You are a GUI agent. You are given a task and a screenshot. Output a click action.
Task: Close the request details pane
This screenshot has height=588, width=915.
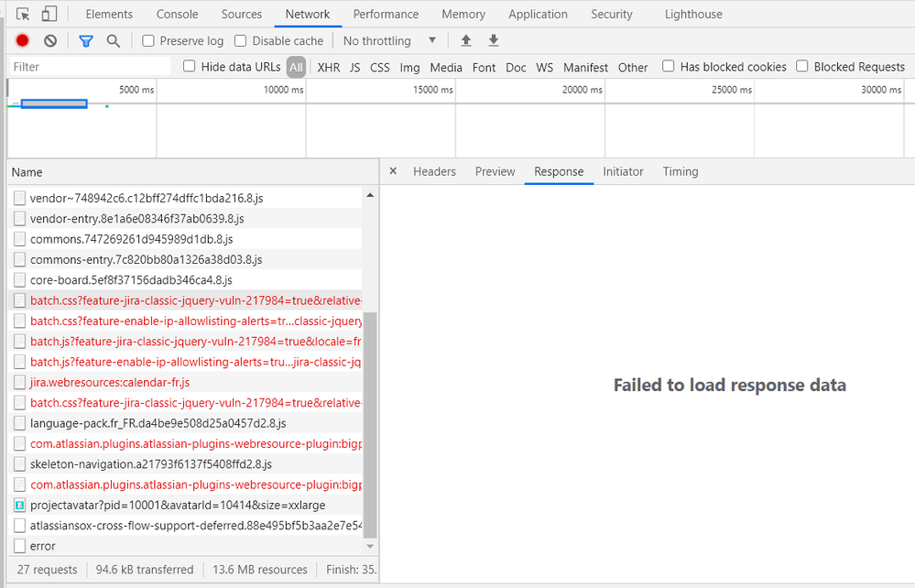(x=393, y=171)
